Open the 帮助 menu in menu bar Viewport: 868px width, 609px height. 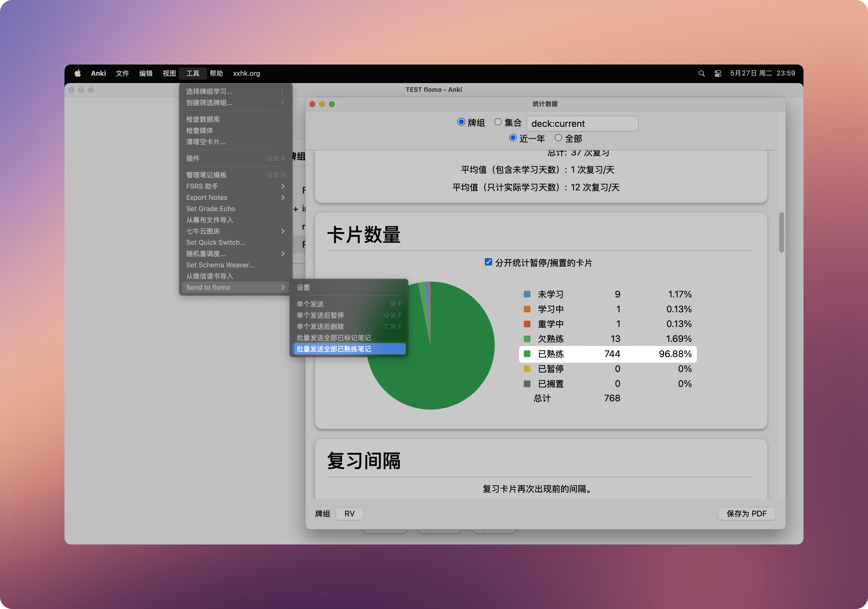point(216,73)
